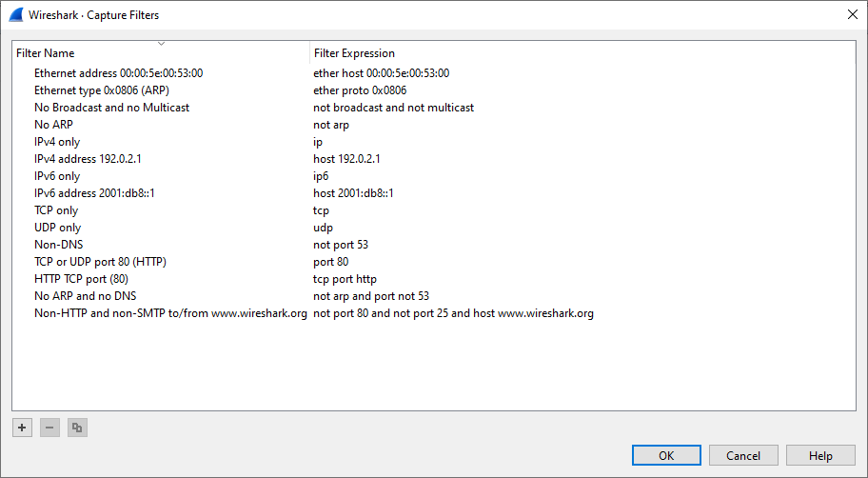Choose the 'Non-DNS' filter row

58,245
